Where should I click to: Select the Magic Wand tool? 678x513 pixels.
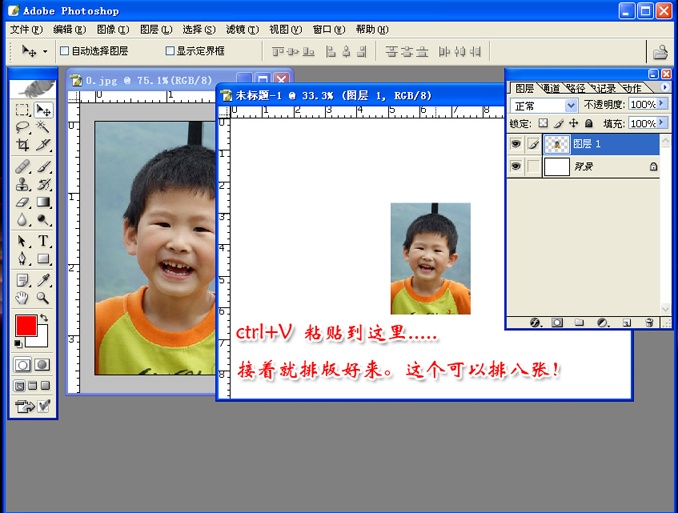tap(43, 127)
